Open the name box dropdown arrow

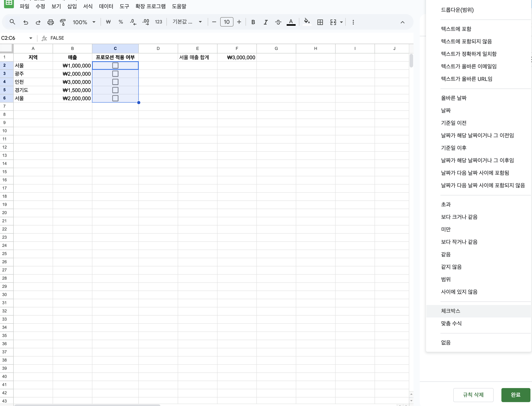[31, 38]
